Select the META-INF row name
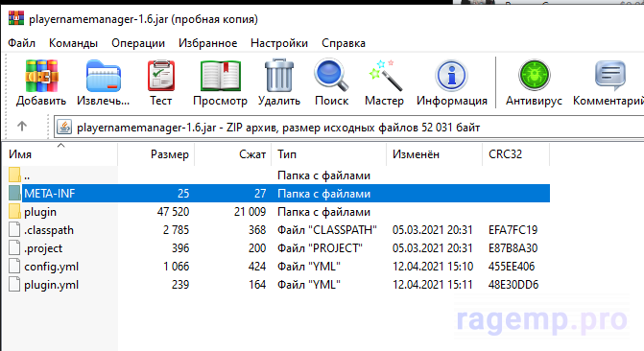Screen dimensions: 644x351 [49, 194]
